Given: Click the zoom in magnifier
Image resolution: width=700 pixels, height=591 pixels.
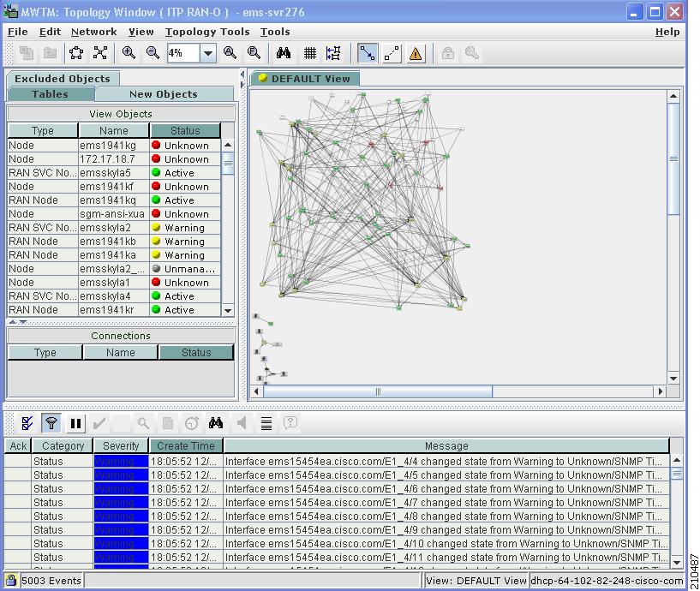Looking at the screenshot, I should tap(129, 53).
